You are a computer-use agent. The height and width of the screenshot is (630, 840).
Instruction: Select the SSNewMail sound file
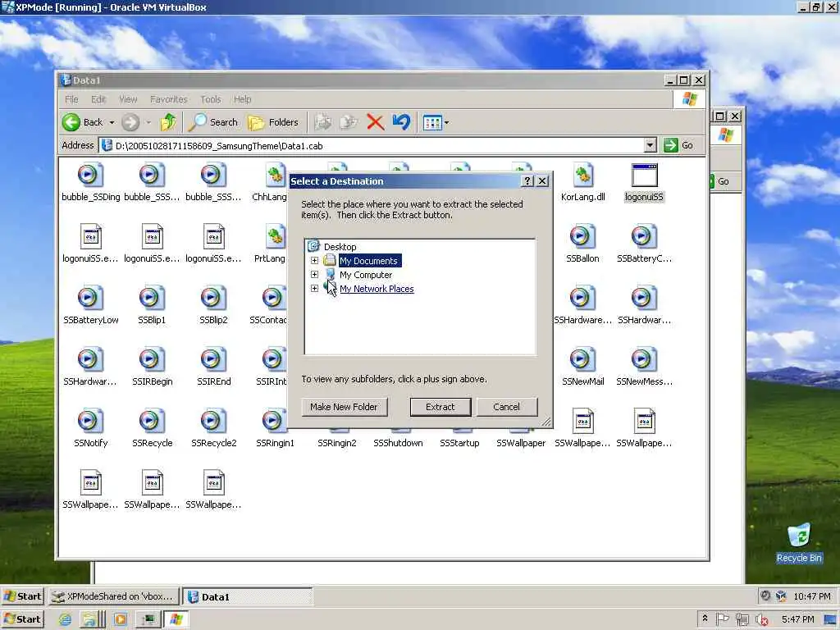(x=583, y=368)
